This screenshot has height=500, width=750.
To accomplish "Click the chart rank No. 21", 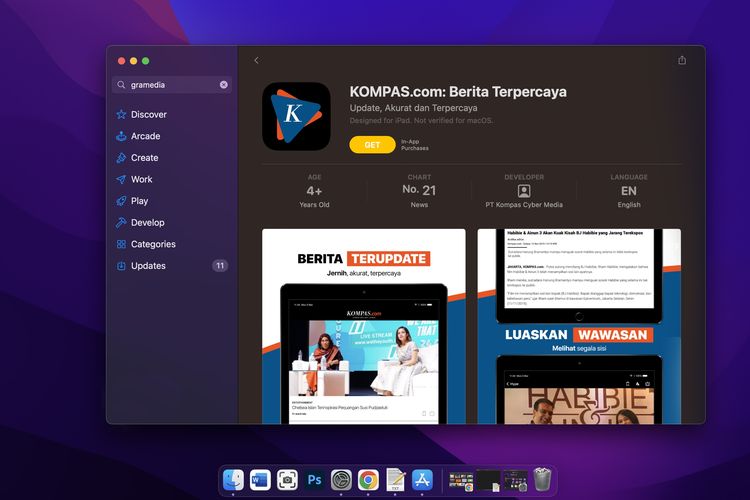I will click(x=419, y=190).
